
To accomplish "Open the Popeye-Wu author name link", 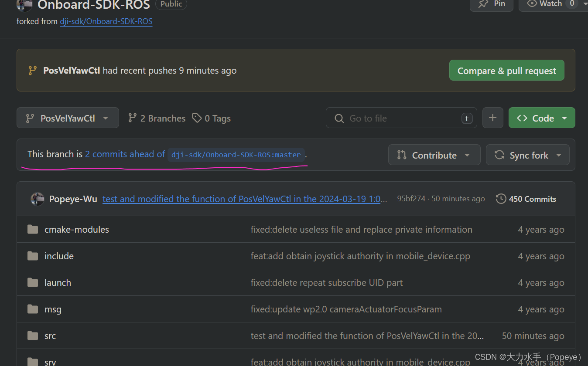I will (73, 199).
